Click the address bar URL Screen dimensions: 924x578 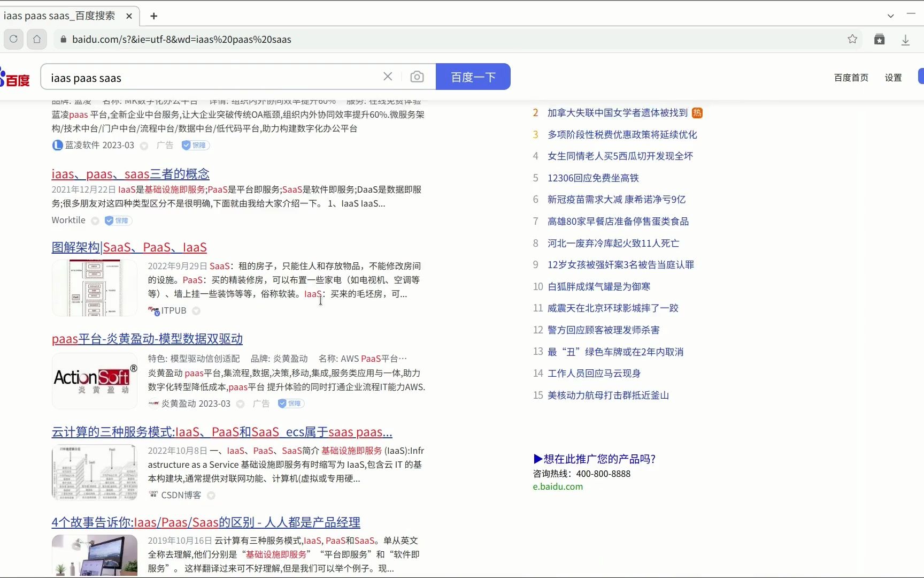click(182, 40)
